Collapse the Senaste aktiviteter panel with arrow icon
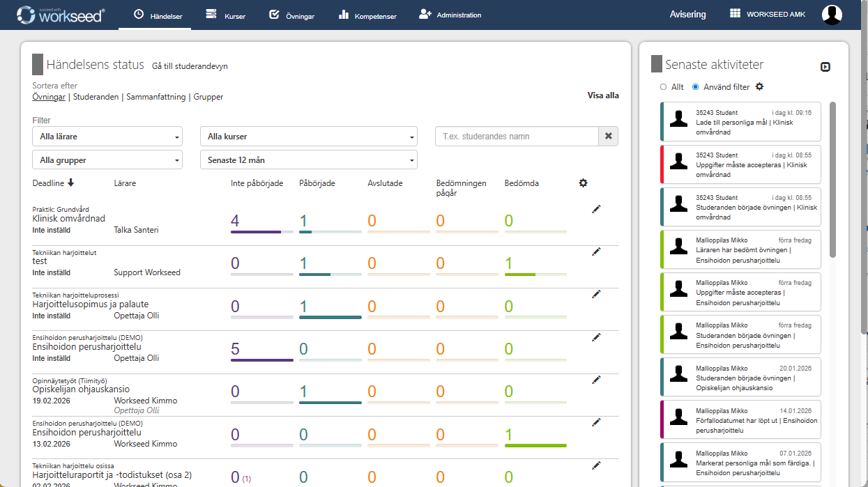868x487 pixels. pyautogui.click(x=825, y=67)
